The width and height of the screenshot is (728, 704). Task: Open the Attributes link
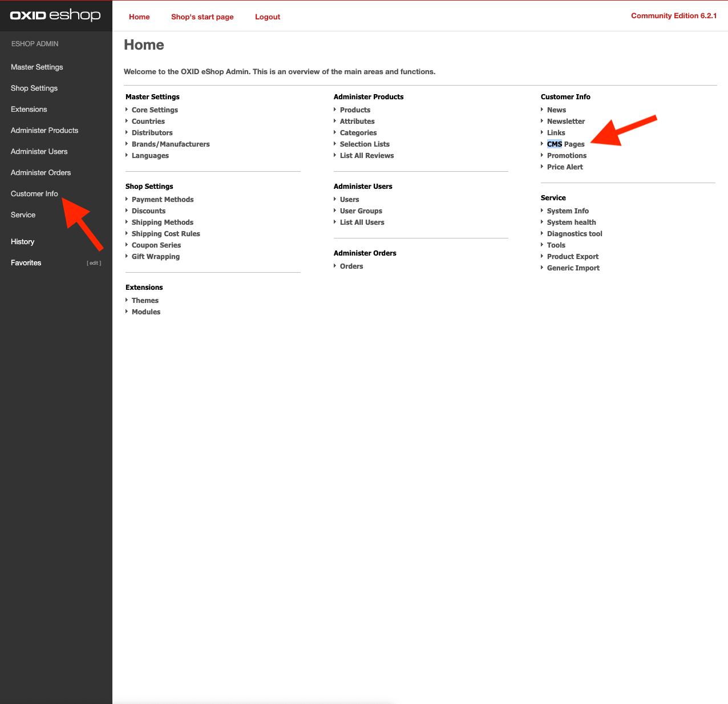[357, 121]
